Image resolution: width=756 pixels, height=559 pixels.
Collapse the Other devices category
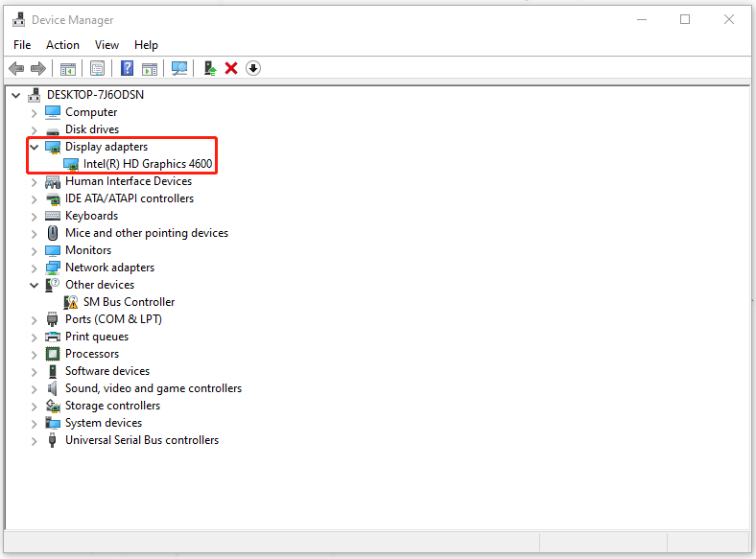click(34, 286)
